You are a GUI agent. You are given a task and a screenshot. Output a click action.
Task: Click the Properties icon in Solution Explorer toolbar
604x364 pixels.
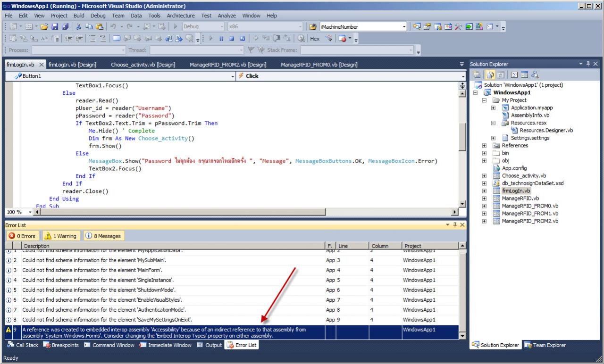477,74
